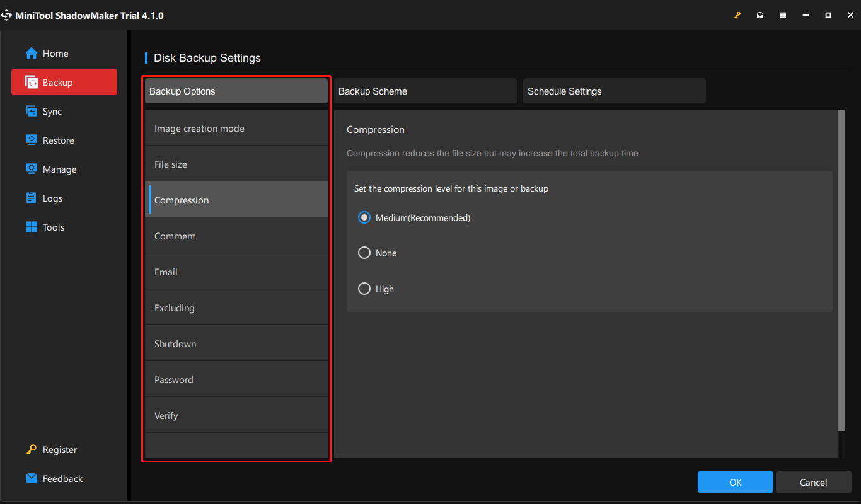Open the hamburger menu in the title bar
The height and width of the screenshot is (504, 861).
pos(783,14)
